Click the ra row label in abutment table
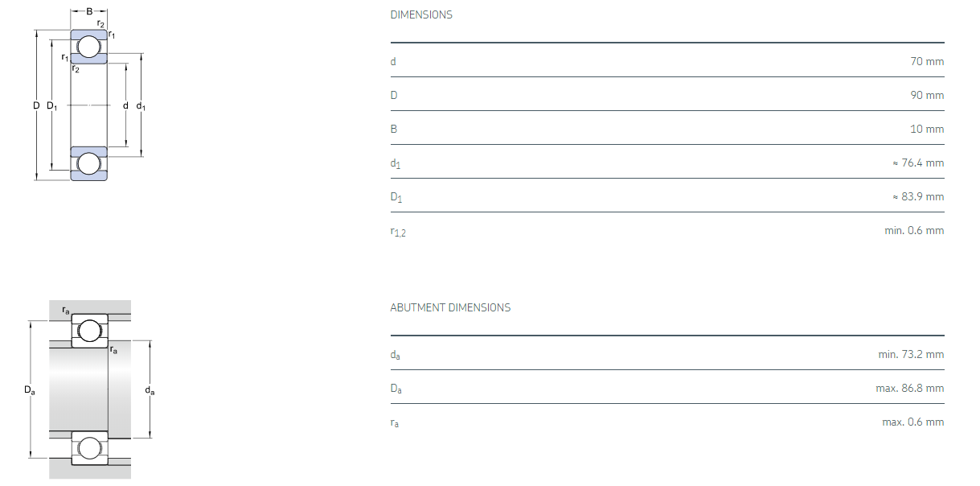980x486 pixels. pyautogui.click(x=394, y=422)
